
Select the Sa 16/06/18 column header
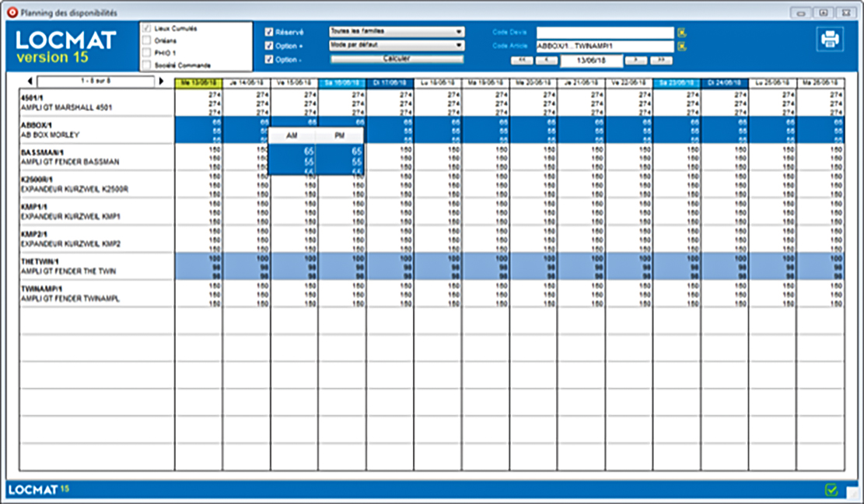342,83
